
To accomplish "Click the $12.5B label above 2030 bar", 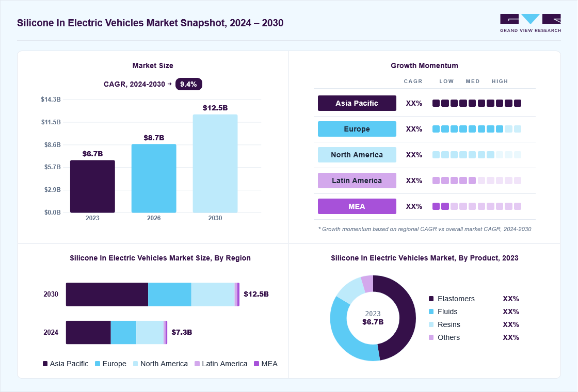I will [215, 108].
